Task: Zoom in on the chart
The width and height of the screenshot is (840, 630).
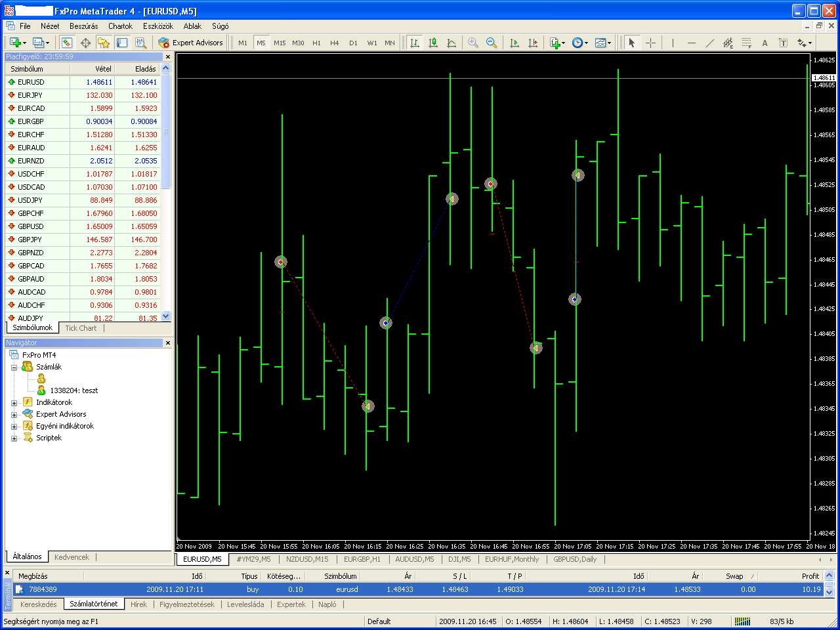Action: coord(473,43)
